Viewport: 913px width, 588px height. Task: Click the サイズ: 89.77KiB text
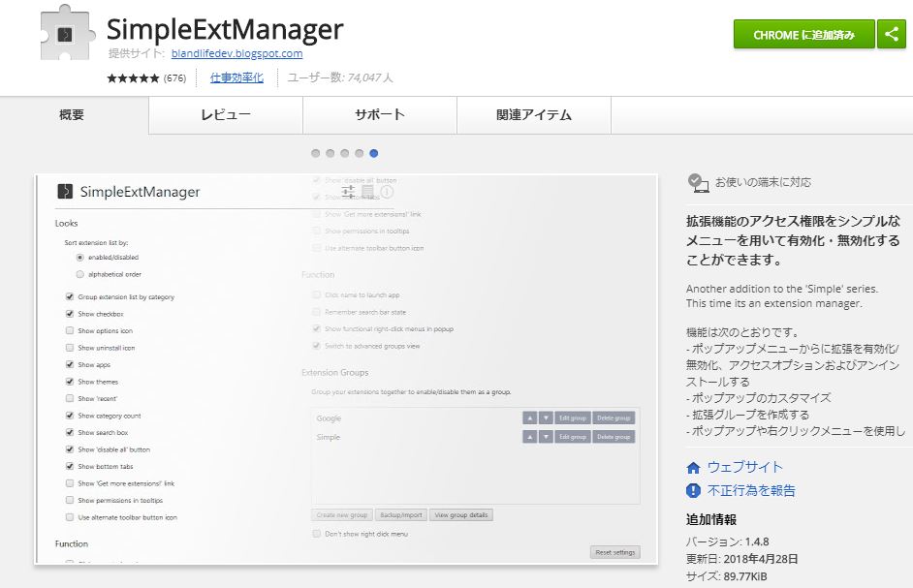(x=726, y=576)
